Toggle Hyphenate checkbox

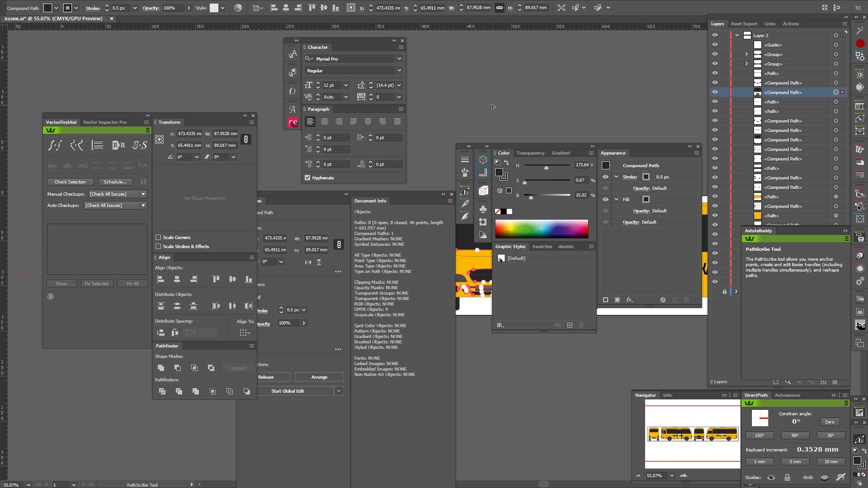coord(307,178)
